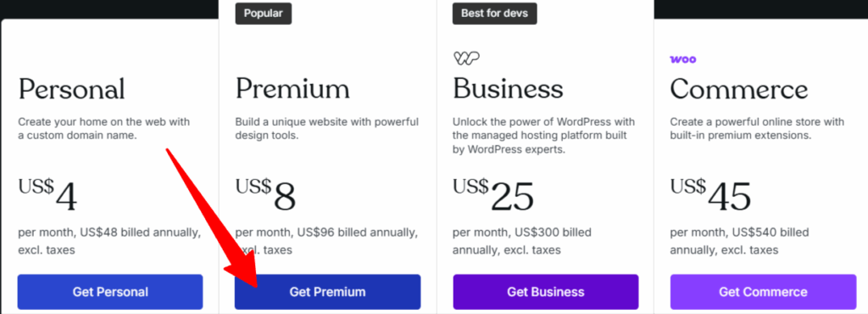
Task: Click the US$4 price of Personal plan
Action: 47,194
